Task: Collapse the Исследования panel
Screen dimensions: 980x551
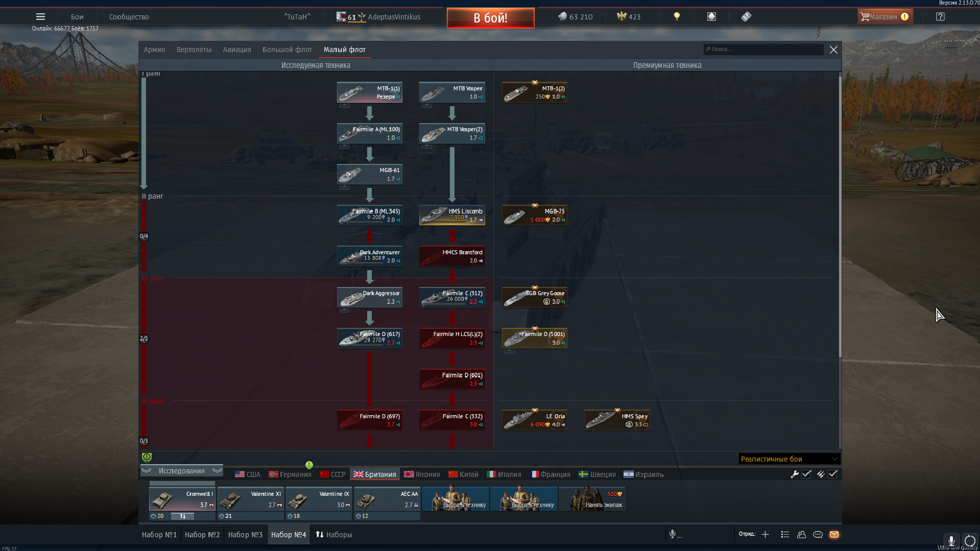Action: (x=181, y=470)
